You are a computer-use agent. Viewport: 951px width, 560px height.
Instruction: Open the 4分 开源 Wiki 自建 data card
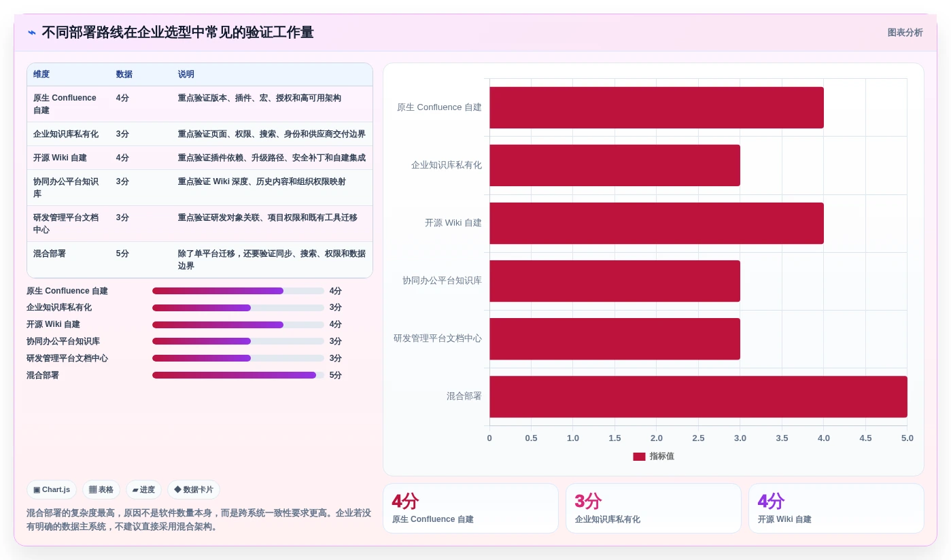pyautogui.click(x=836, y=508)
